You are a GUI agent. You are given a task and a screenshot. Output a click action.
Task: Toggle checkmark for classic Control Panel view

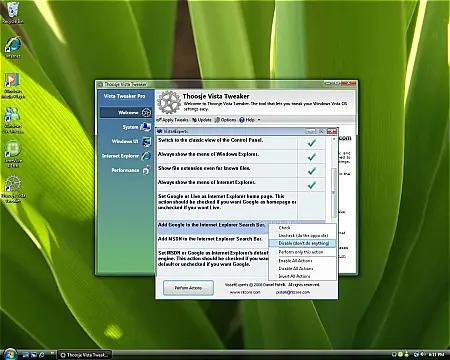(x=311, y=143)
